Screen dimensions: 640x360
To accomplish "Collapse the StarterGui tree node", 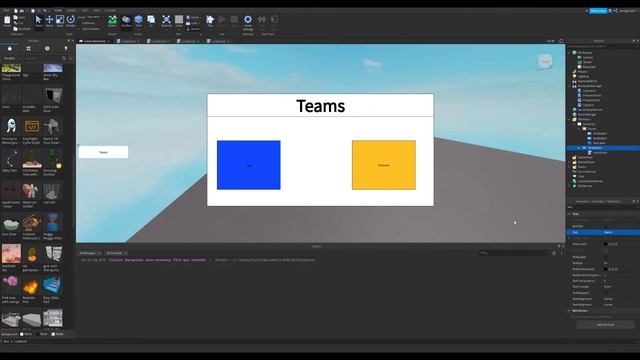I will click(x=569, y=119).
